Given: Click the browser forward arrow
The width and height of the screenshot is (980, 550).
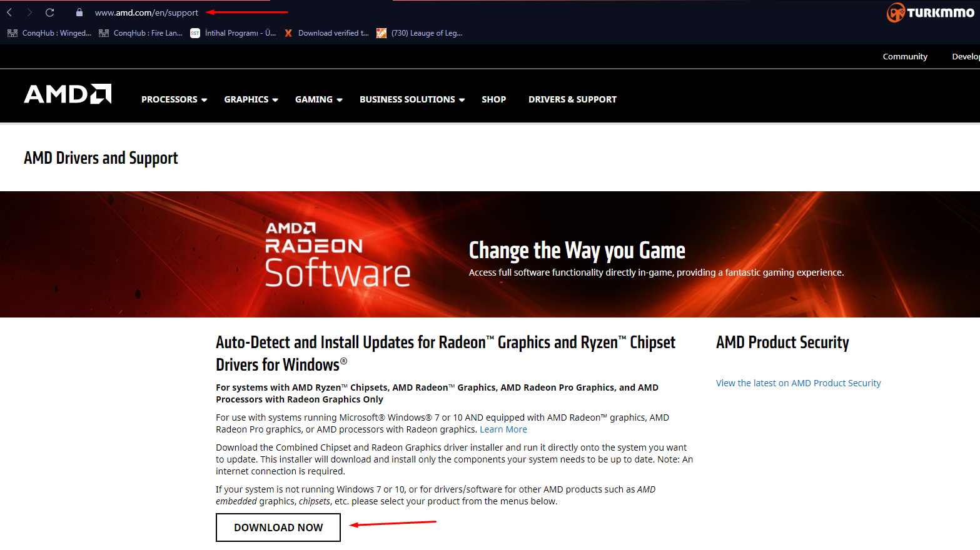Looking at the screenshot, I should point(29,12).
